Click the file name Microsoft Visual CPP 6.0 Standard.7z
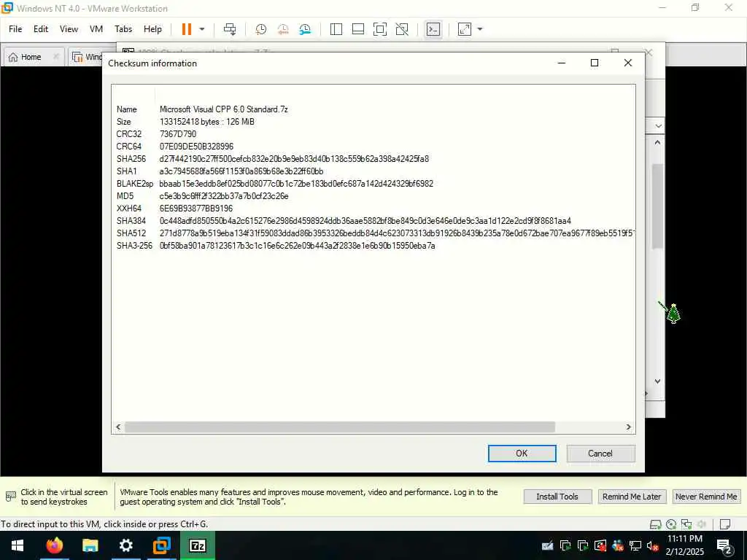The height and width of the screenshot is (560, 747). pos(223,109)
